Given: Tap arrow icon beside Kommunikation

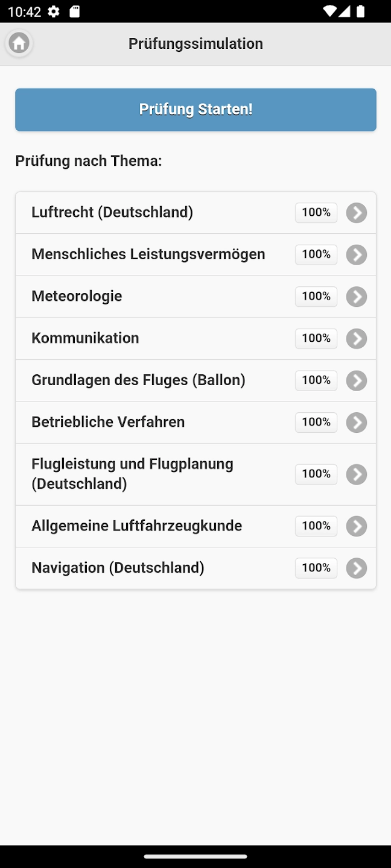Looking at the screenshot, I should [357, 339].
